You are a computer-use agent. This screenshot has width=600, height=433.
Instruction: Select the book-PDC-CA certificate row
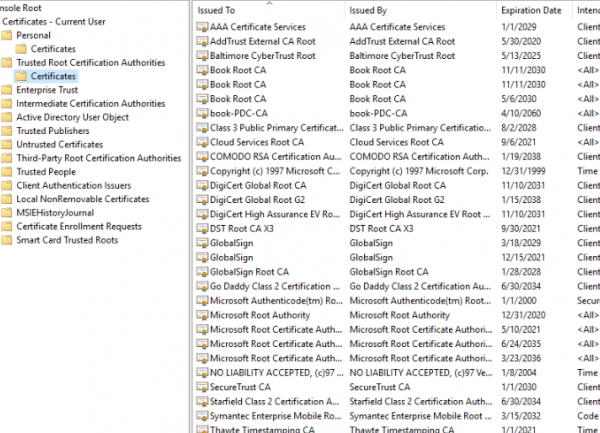pos(238,114)
